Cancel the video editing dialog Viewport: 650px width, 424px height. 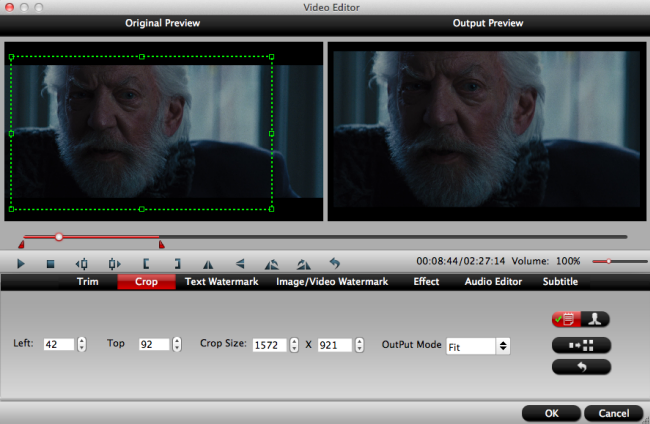(x=614, y=413)
